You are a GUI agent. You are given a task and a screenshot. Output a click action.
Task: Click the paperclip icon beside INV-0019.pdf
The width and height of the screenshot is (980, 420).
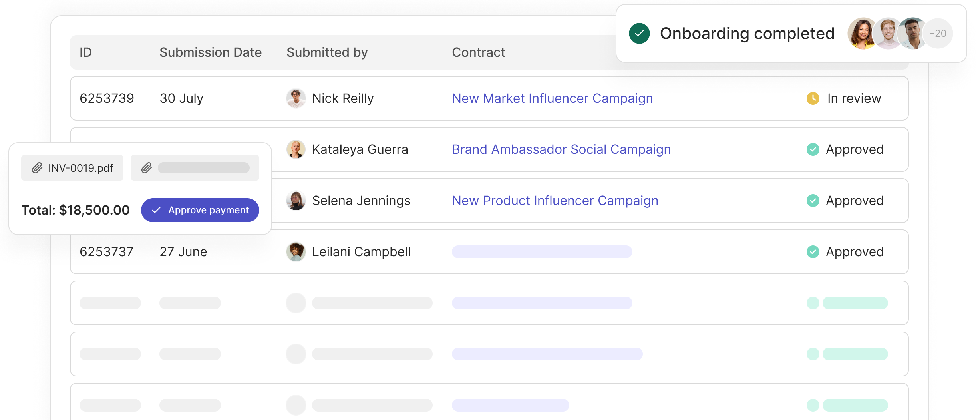coord(37,168)
